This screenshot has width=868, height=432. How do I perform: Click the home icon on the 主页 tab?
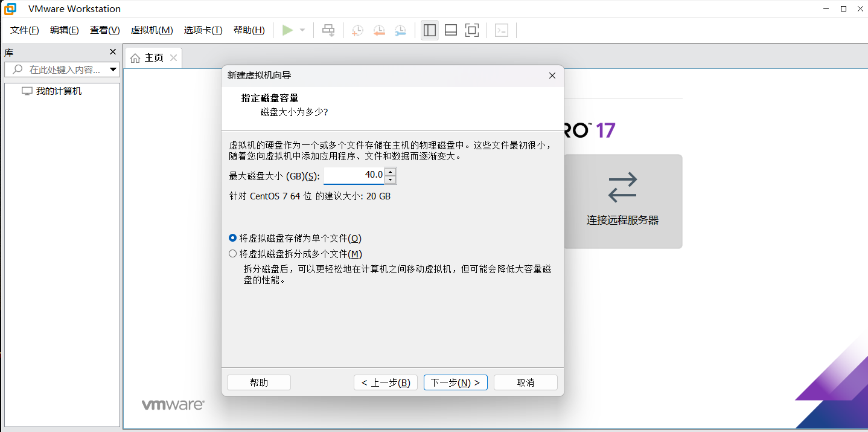[135, 58]
